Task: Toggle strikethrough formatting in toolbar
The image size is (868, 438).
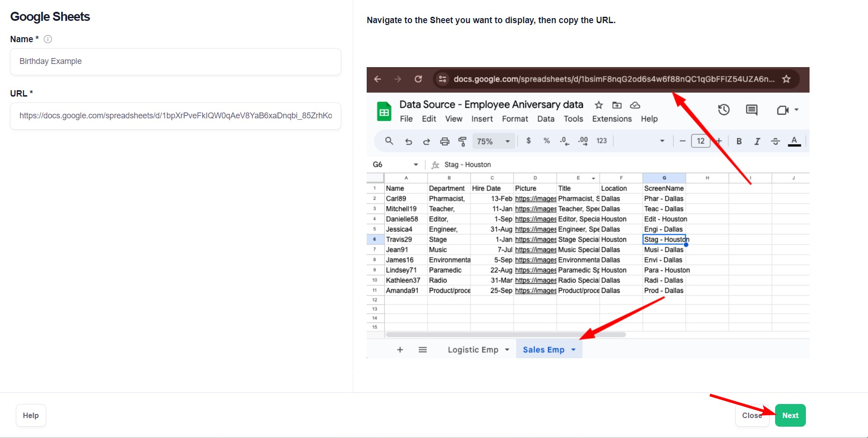Action: [776, 141]
